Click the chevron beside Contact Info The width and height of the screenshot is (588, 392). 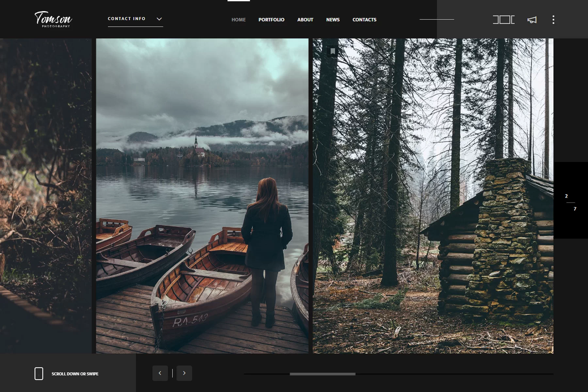(x=159, y=19)
